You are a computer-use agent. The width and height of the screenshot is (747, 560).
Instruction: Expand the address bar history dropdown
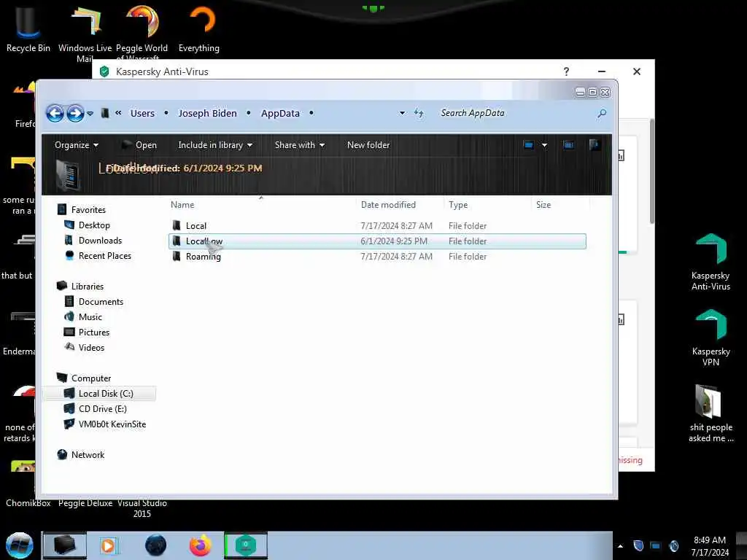402,113
